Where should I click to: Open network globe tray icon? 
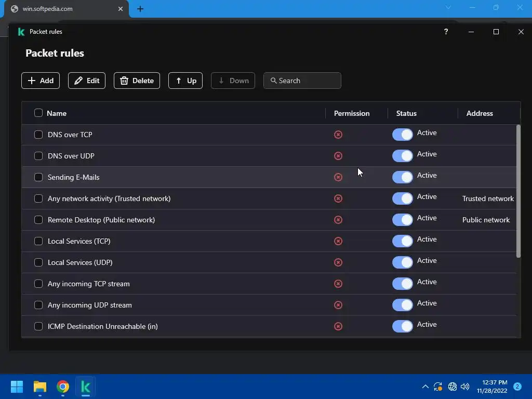tap(453, 387)
